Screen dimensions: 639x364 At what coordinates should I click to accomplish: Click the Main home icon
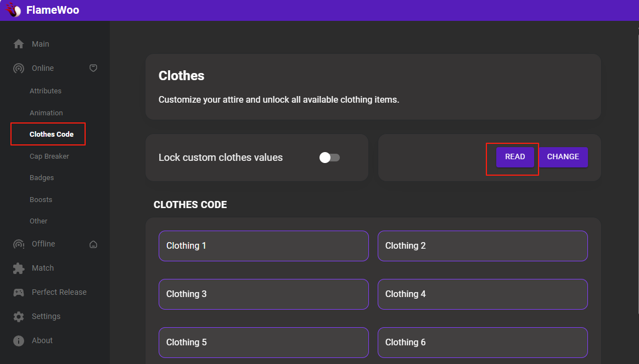point(18,44)
